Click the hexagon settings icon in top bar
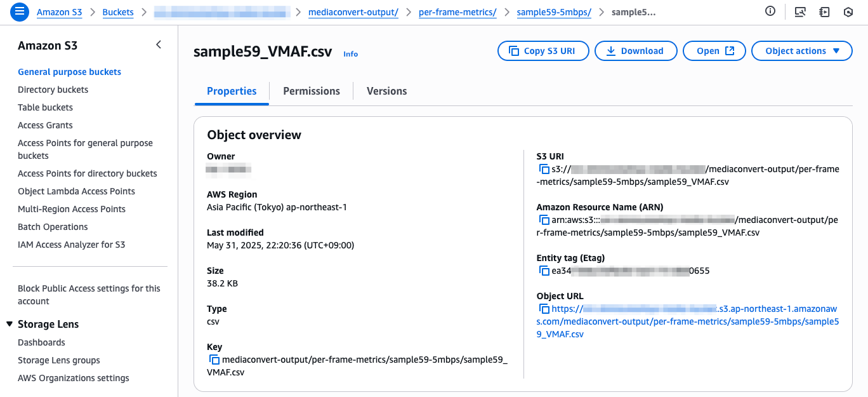868x397 pixels. (x=848, y=12)
